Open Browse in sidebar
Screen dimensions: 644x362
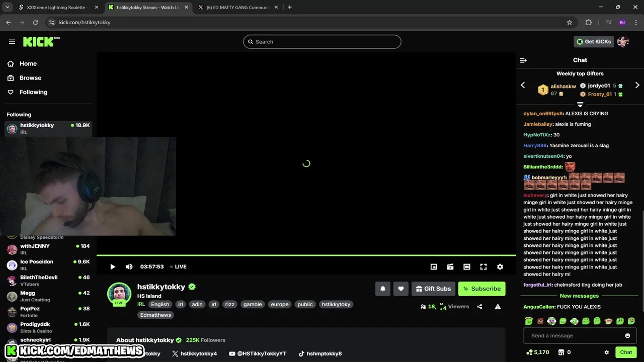[30, 78]
